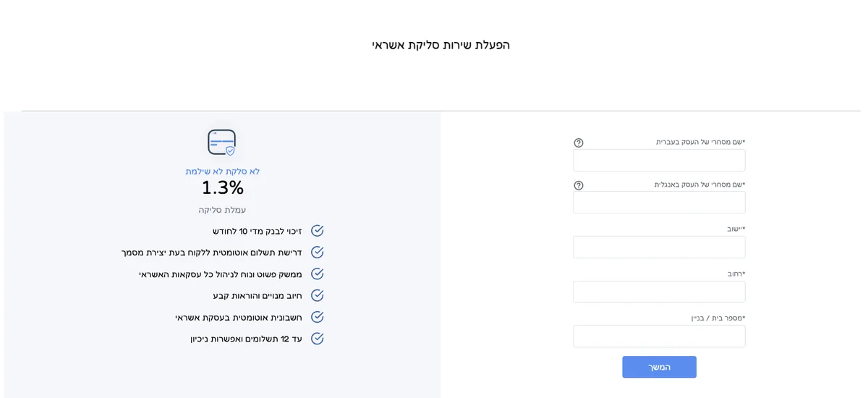
Task: Click the 1.3% commission figure
Action: [223, 188]
